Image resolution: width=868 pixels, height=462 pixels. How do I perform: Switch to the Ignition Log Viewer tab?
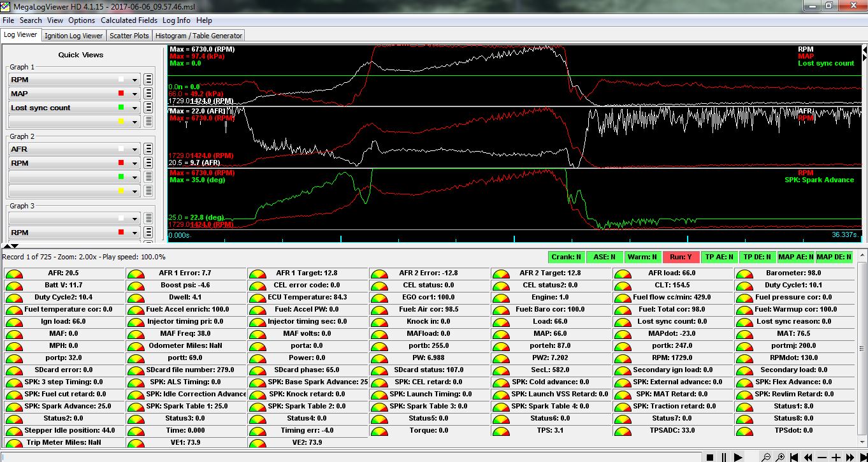click(73, 36)
